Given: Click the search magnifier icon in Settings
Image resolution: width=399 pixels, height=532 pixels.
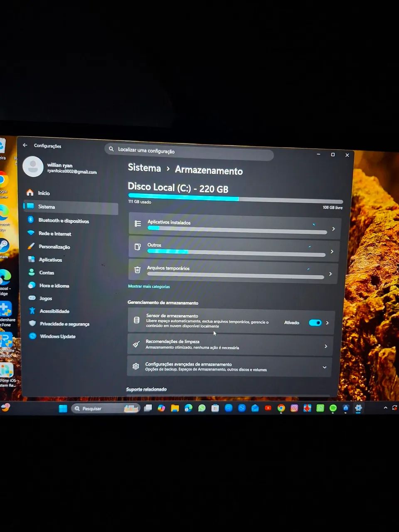Looking at the screenshot, I should pos(111,149).
